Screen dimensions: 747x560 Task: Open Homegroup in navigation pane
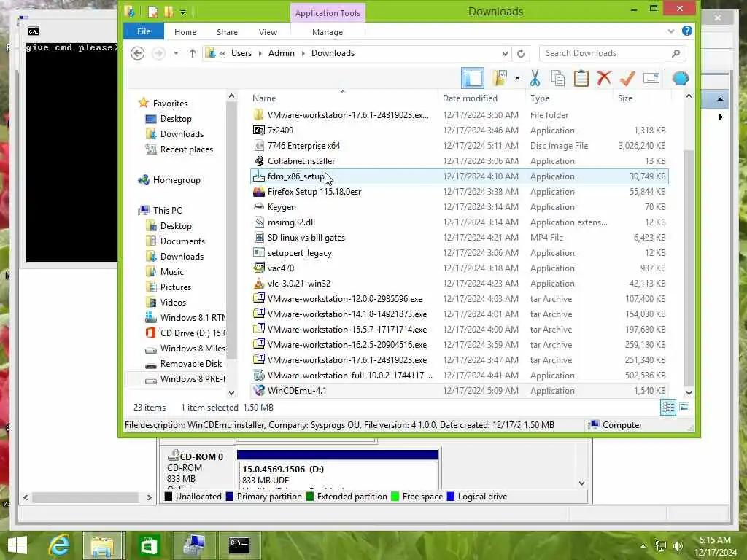pyautogui.click(x=177, y=180)
